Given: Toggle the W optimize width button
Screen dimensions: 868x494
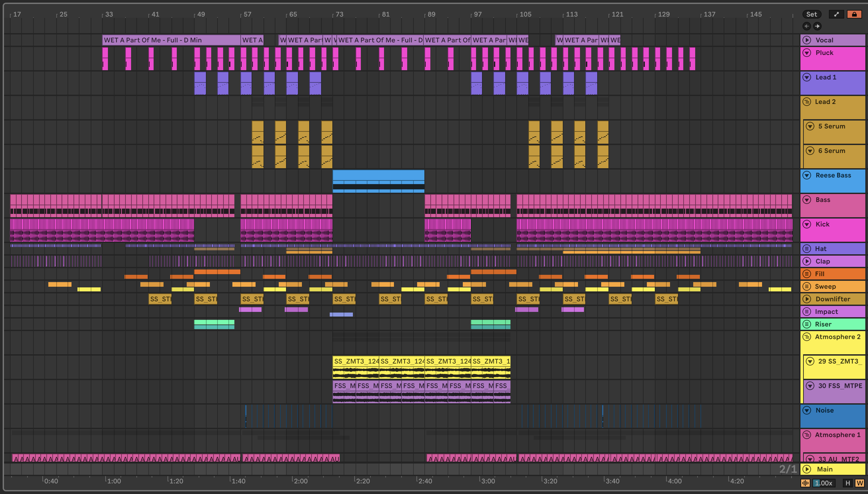Looking at the screenshot, I should click(x=859, y=483).
